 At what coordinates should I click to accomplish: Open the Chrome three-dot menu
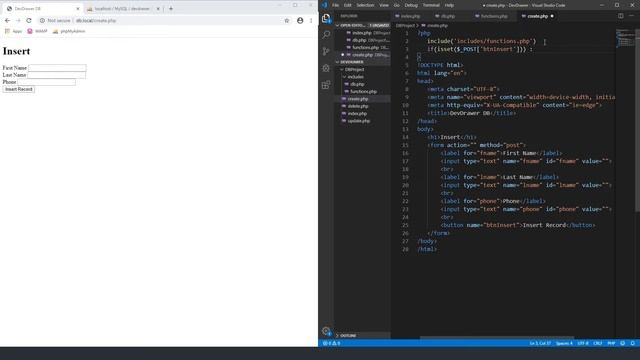coord(311,20)
